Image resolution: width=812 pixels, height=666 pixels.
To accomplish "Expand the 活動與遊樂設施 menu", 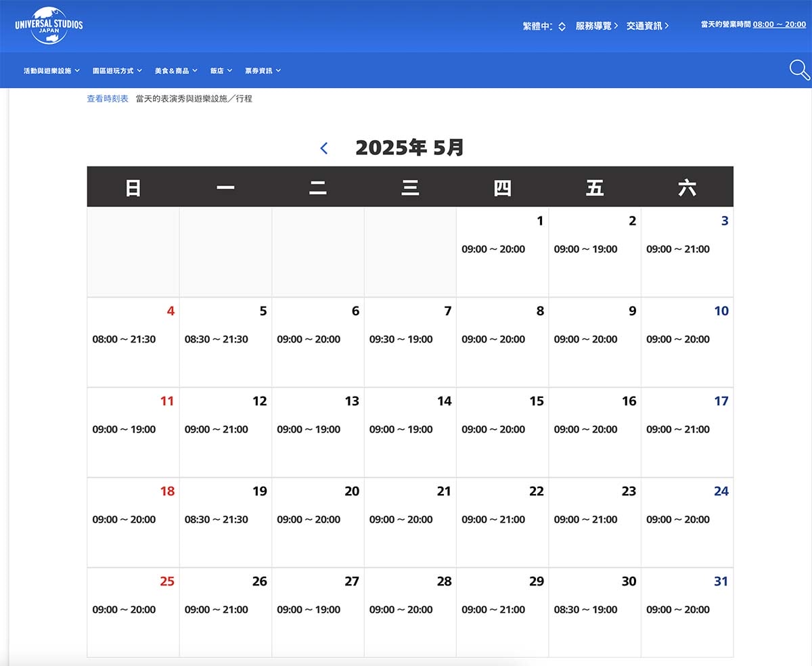I will coord(51,70).
